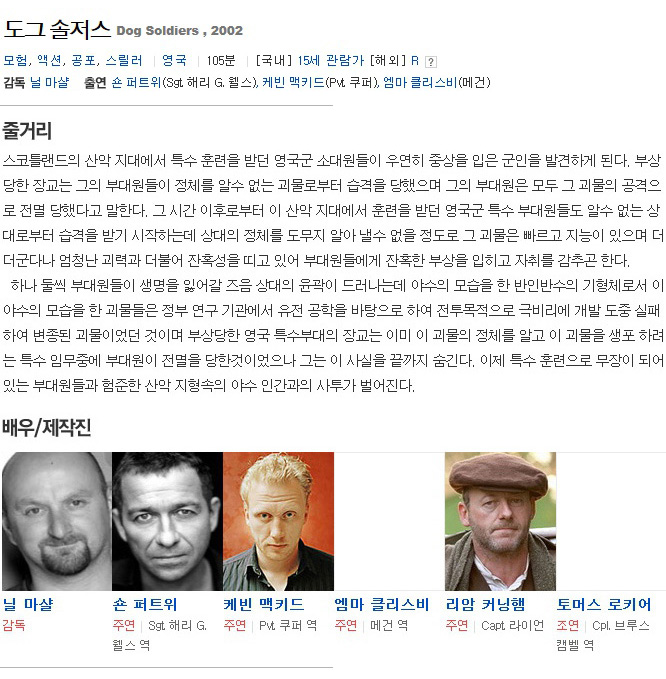This screenshot has height=679, width=666.
Task: Click 숀 퍼트위 black-and-white photo
Action: click(168, 521)
